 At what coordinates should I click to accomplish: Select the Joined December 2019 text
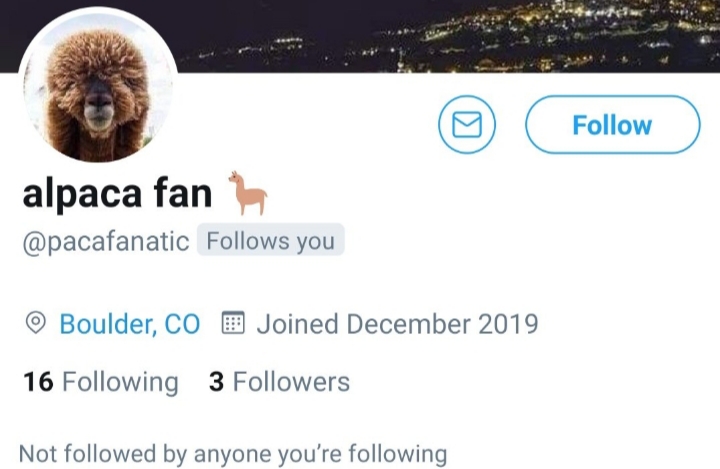(397, 324)
